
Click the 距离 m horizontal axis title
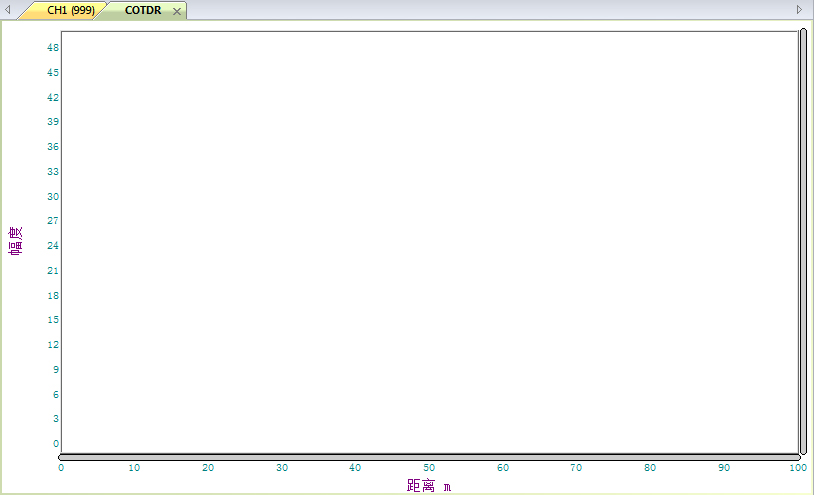click(429, 486)
